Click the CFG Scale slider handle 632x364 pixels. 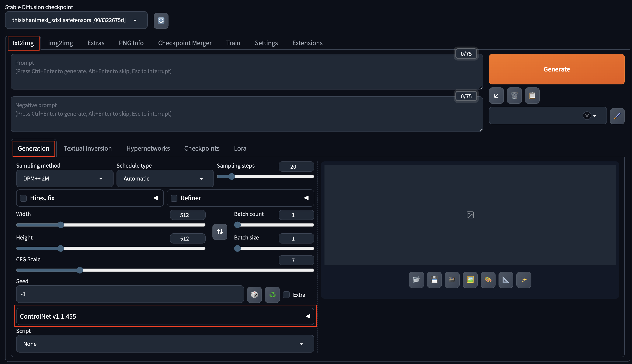[x=80, y=270]
